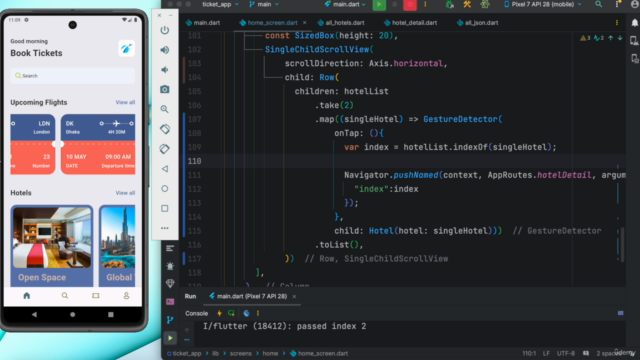Click home_screen.dart in breadcrumb bar
This screenshot has width=640, height=360.
[x=322, y=353]
